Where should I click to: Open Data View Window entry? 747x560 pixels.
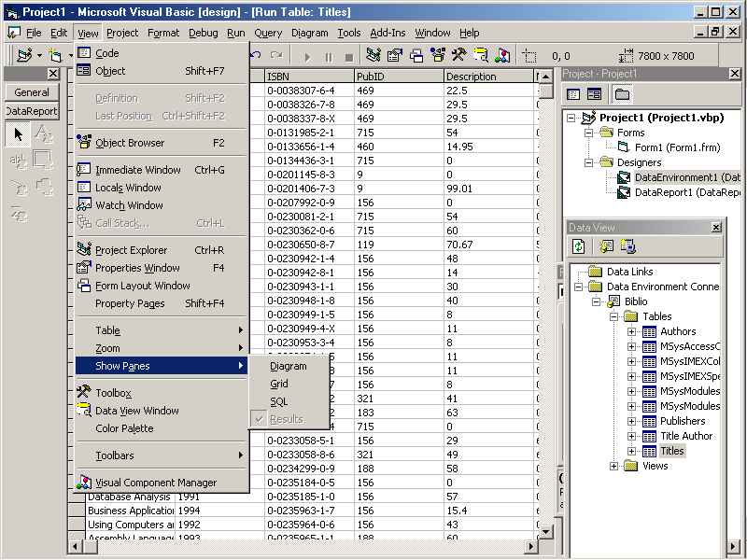162,411
